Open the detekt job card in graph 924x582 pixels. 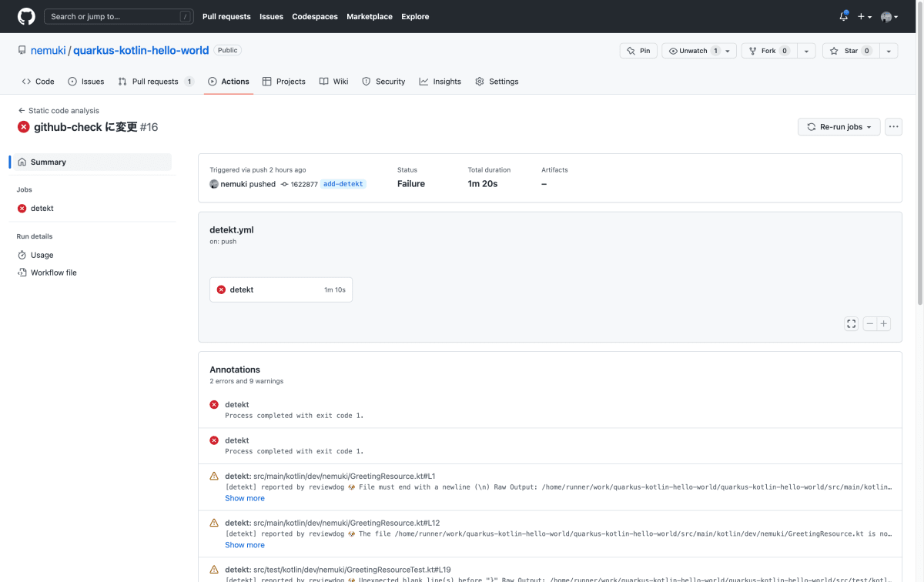(x=281, y=289)
